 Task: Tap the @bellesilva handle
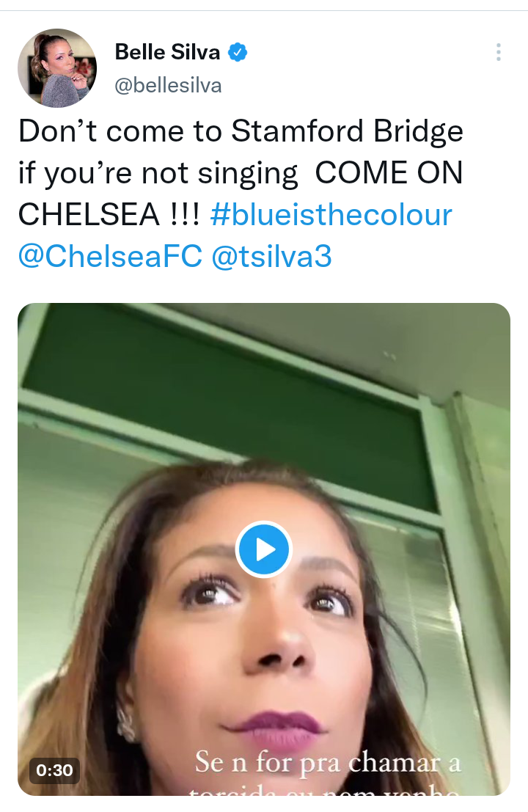point(168,85)
